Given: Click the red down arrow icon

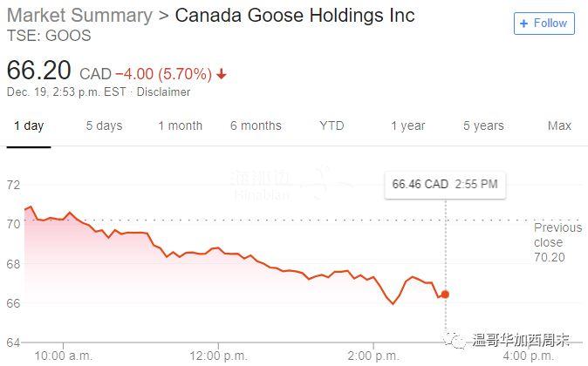Looking at the screenshot, I should [222, 74].
